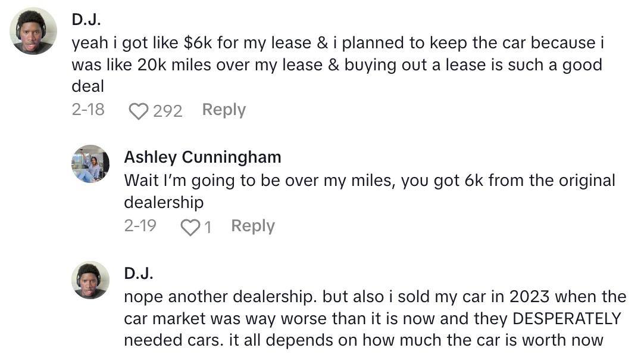Click the word 'dealership' ending Ashley's comment

point(164,202)
